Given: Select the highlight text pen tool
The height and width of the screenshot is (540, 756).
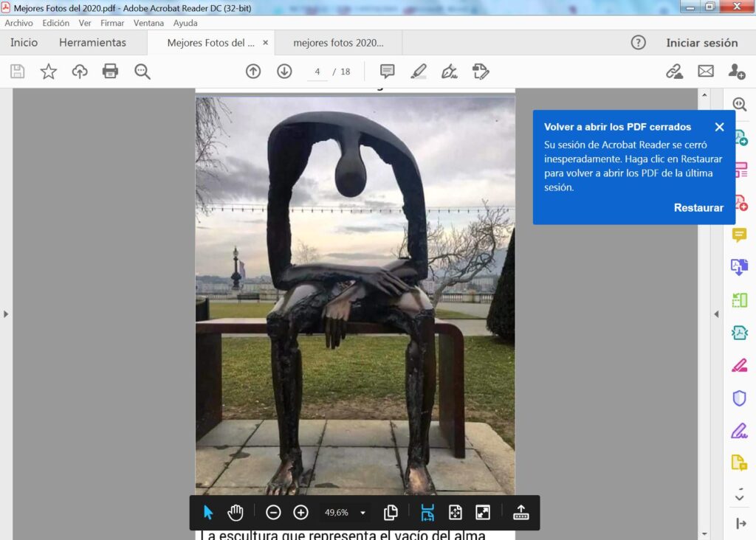Looking at the screenshot, I should click(x=419, y=72).
